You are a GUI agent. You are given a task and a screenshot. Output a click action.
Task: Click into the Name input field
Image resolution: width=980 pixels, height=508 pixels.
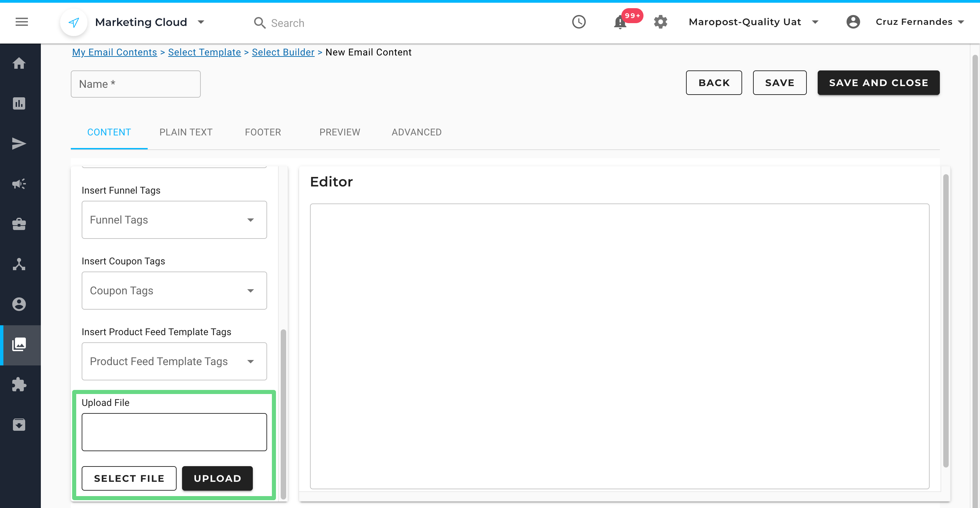(135, 84)
